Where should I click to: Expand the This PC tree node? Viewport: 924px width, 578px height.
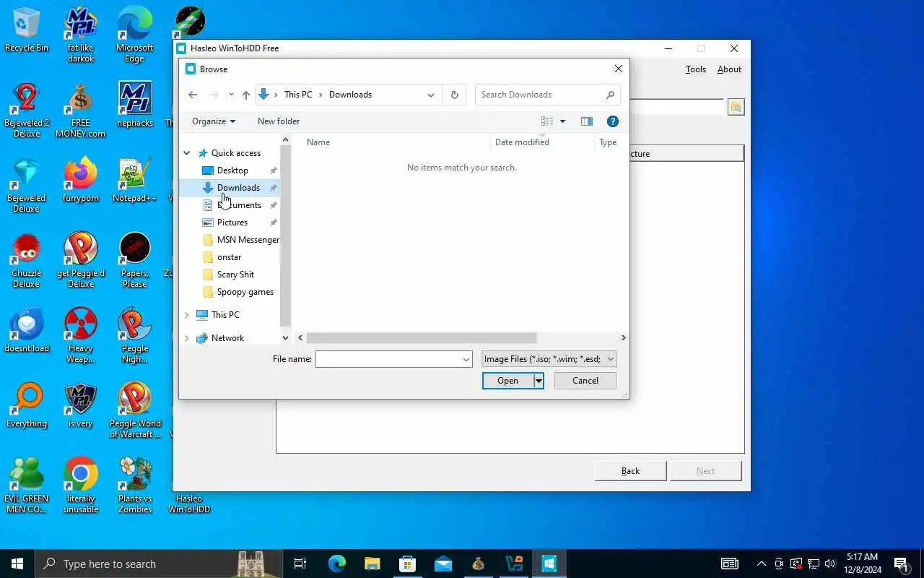[x=187, y=315]
